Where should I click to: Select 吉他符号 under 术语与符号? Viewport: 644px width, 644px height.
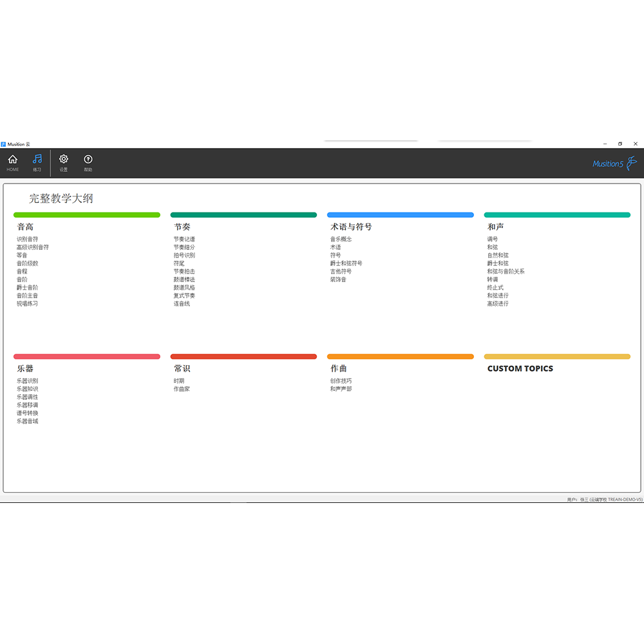(341, 272)
